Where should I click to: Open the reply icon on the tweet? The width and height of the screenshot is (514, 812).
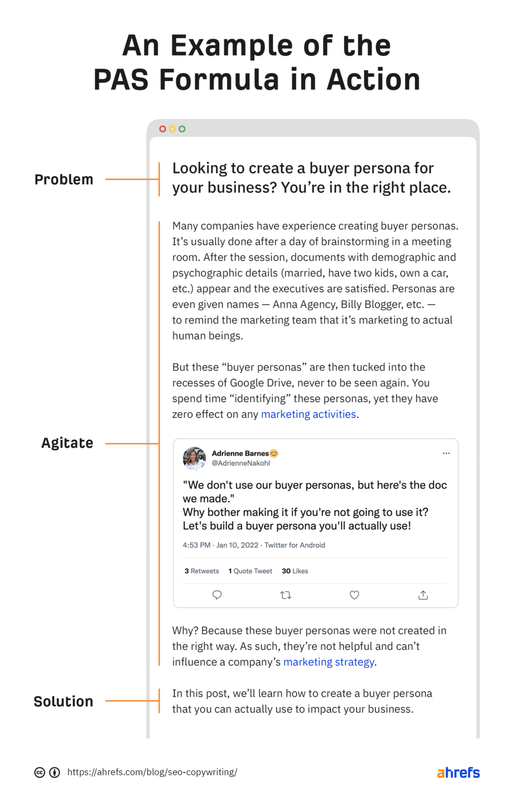217,595
